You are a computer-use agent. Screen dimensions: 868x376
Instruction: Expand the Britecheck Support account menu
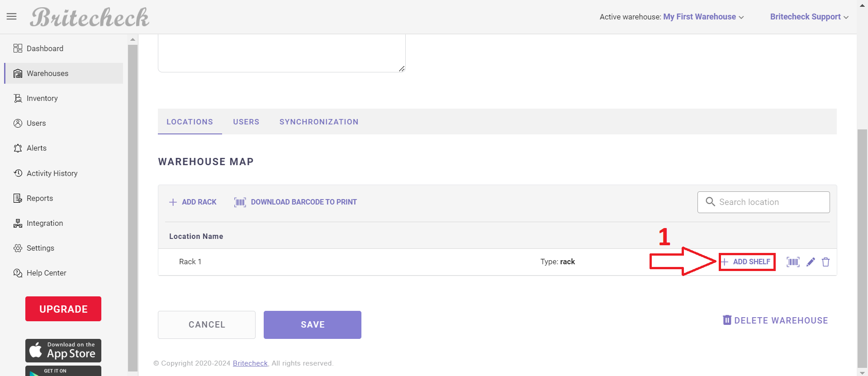pyautogui.click(x=809, y=17)
